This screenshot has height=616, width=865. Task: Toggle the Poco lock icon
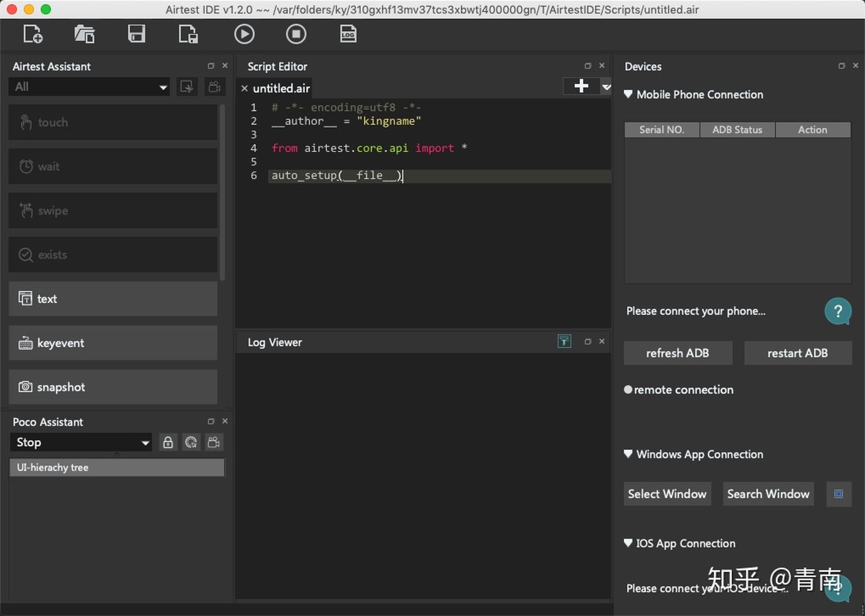click(x=168, y=442)
